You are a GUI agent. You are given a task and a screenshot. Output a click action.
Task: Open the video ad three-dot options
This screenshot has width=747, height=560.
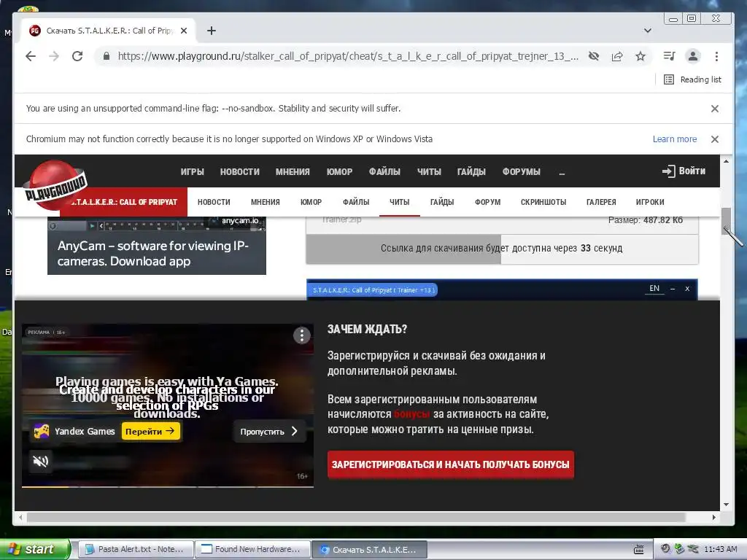[x=301, y=335]
